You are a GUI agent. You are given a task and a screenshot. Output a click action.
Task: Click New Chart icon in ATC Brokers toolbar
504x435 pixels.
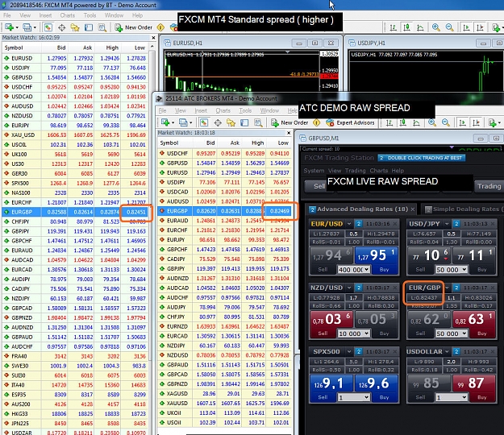165,122
